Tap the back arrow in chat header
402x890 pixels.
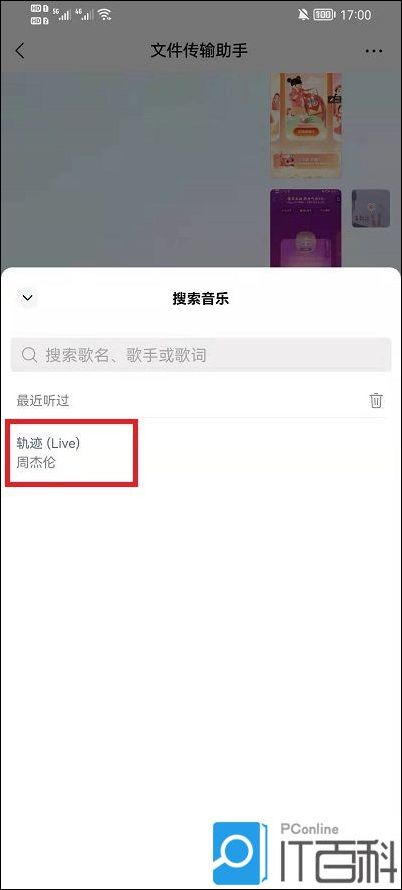(x=20, y=51)
